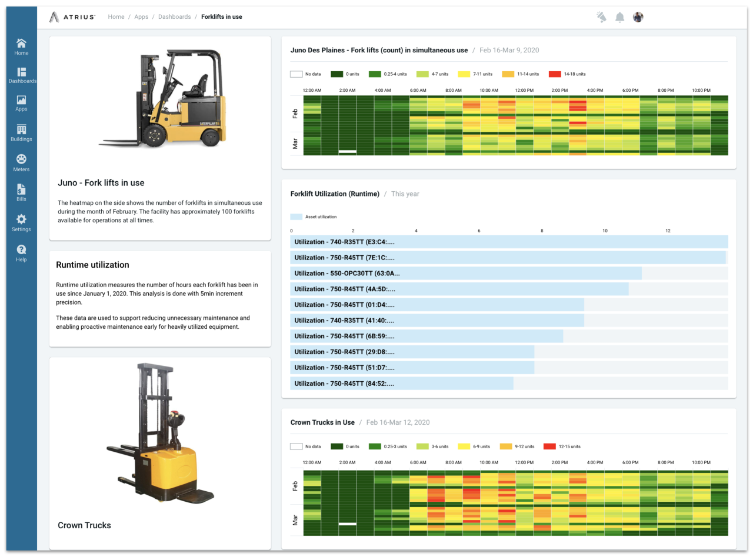The width and height of the screenshot is (753, 560).
Task: Toggle 0 units legend in Juno heatmap
Action: (345, 74)
